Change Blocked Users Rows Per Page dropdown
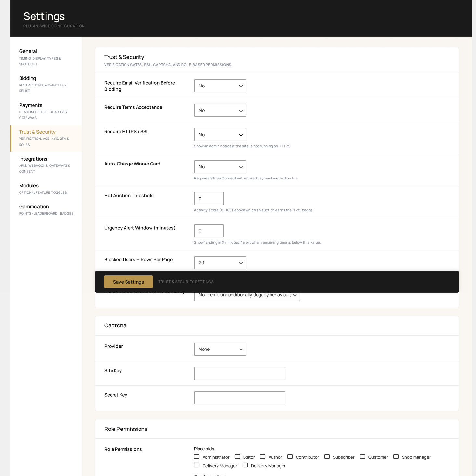 220,263
